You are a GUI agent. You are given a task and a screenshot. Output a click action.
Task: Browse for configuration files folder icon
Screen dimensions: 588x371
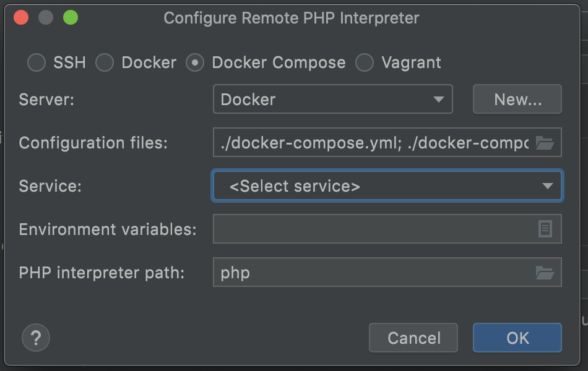[x=545, y=143]
